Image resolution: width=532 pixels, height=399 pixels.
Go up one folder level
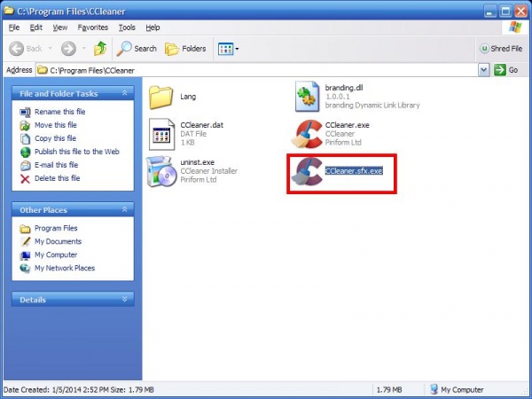(x=100, y=49)
